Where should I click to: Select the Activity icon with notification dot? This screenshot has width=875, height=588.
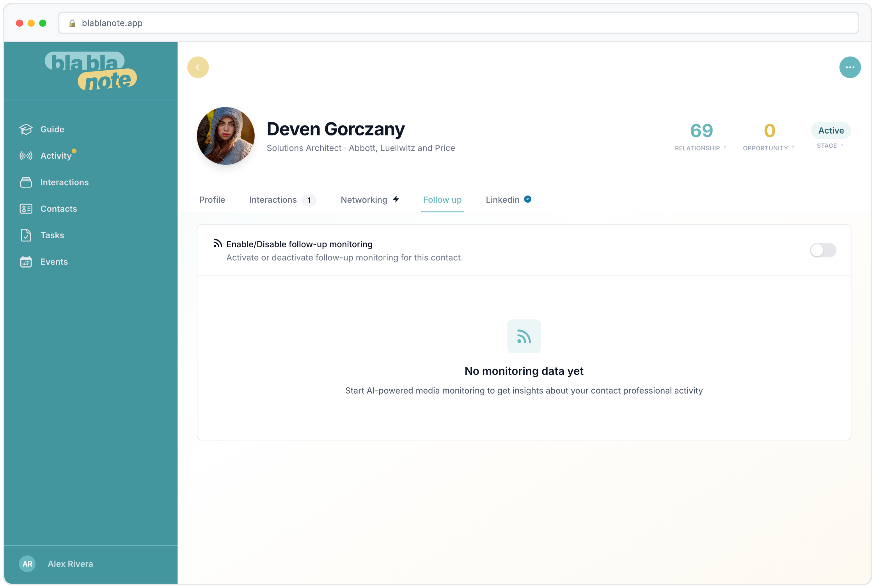pos(25,156)
